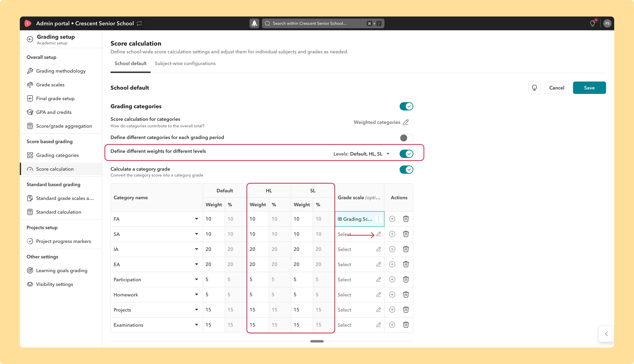Open the EA category name dropdown
634x364 pixels.
[x=196, y=264]
